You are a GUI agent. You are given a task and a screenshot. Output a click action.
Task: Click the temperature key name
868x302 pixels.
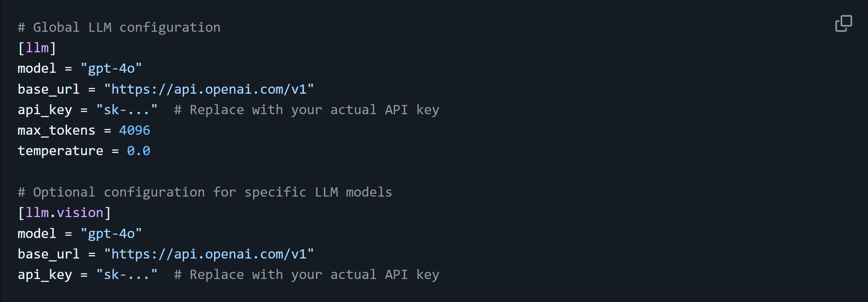click(x=60, y=151)
